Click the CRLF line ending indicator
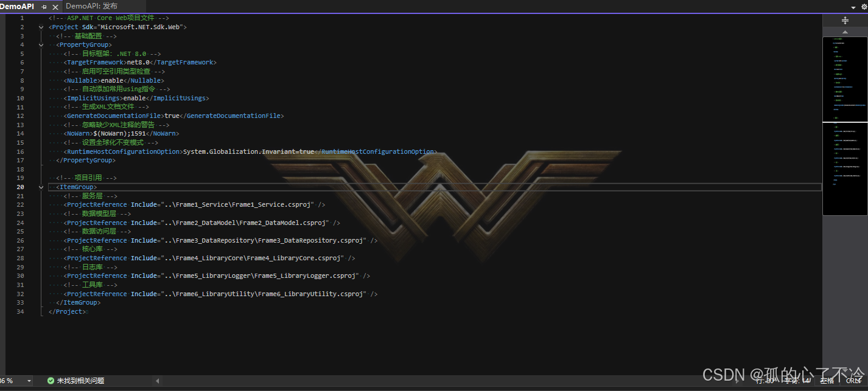The image size is (868, 391). pyautogui.click(x=854, y=381)
